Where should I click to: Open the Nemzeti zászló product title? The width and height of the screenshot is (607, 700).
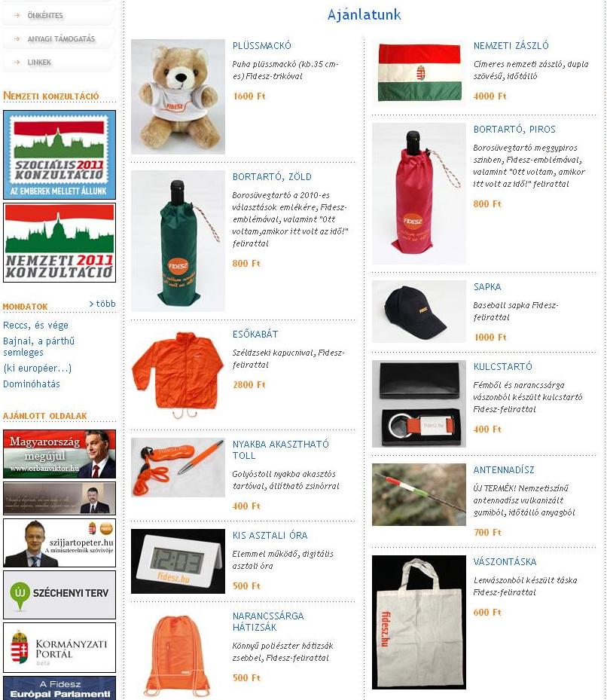511,45
